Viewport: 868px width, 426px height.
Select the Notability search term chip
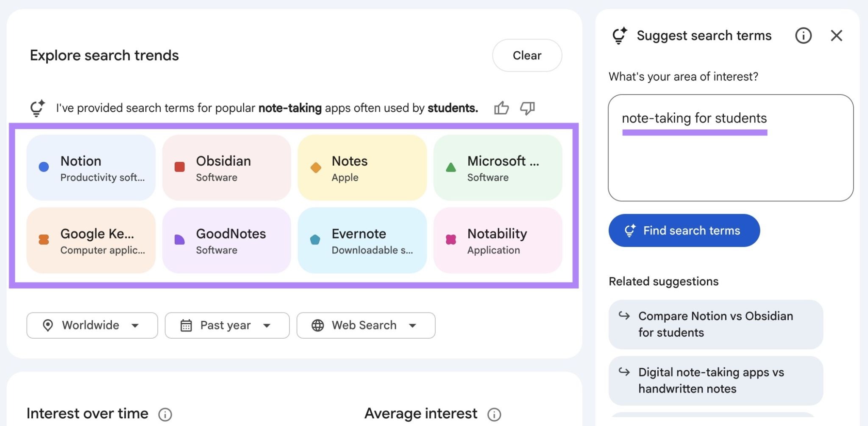498,240
